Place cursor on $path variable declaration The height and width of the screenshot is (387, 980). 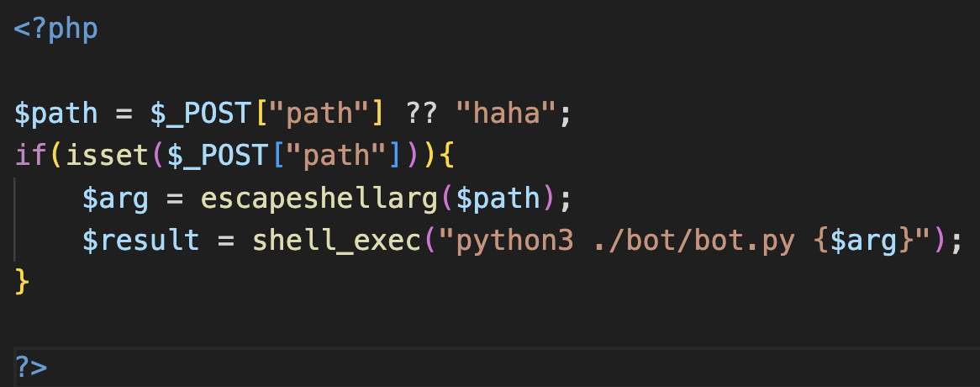click(x=55, y=114)
